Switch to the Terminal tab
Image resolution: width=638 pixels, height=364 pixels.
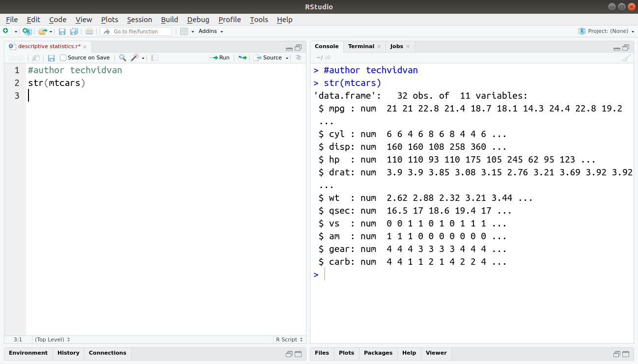(361, 46)
